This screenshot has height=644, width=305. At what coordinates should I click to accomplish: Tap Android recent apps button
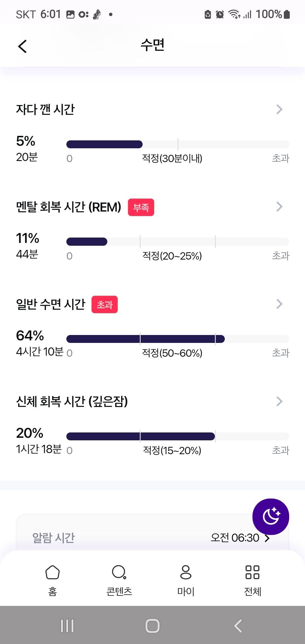point(67,626)
